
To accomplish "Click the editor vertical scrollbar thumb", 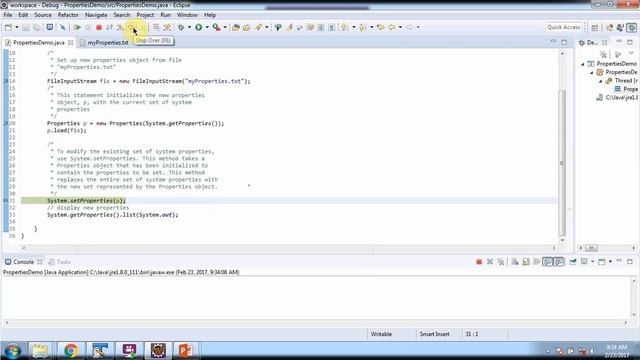I will [x=562, y=162].
